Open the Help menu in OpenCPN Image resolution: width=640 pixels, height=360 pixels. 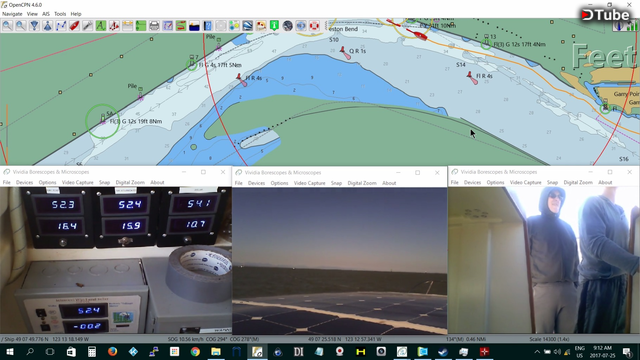(x=76, y=14)
